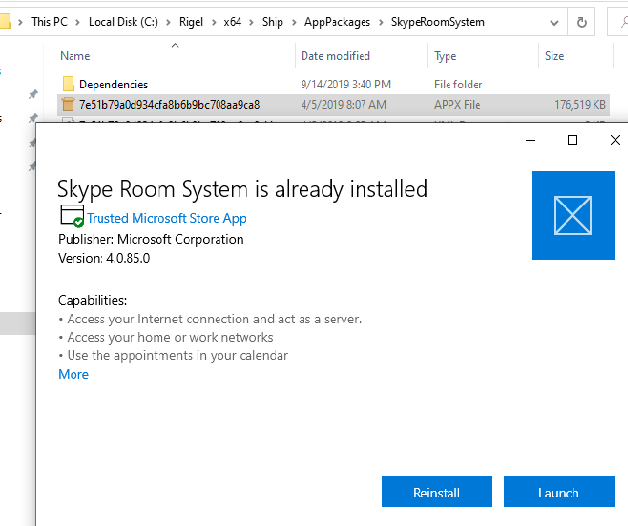Expand chevron after Ship in breadcrumb
The image size is (628, 526).
294,22
